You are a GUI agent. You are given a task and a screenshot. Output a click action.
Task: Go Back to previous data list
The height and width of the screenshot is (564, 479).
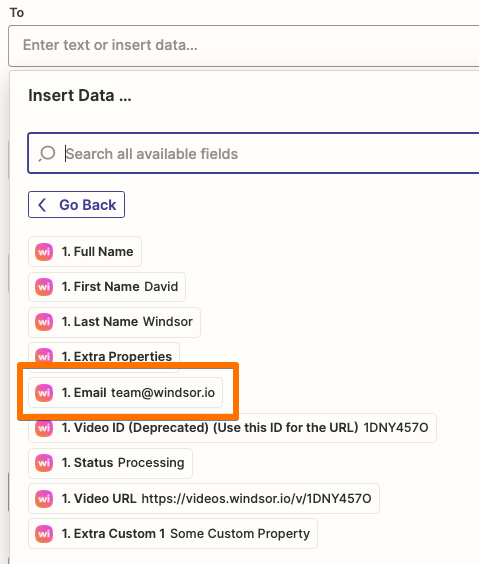click(77, 205)
